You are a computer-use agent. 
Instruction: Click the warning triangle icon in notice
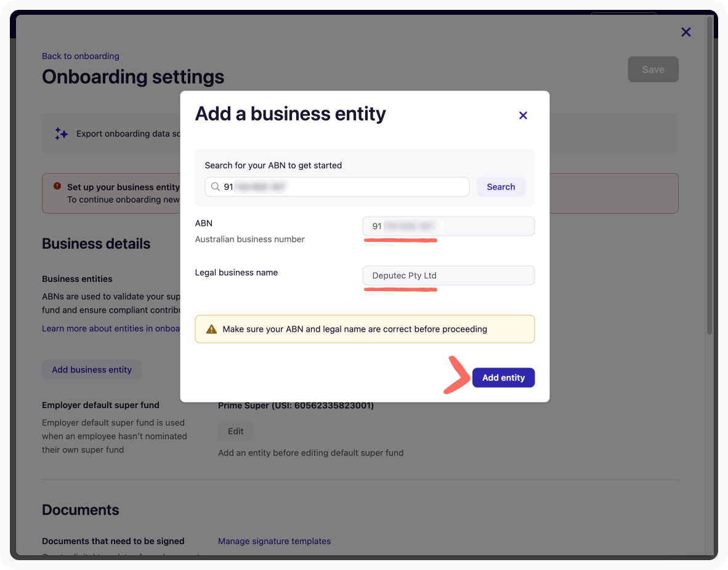(x=211, y=329)
